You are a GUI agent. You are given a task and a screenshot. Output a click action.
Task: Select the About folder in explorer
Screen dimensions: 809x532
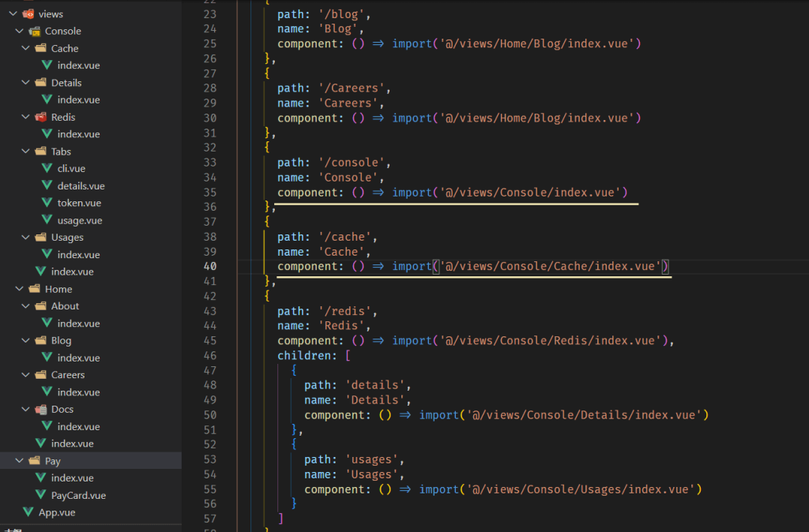[x=65, y=306]
